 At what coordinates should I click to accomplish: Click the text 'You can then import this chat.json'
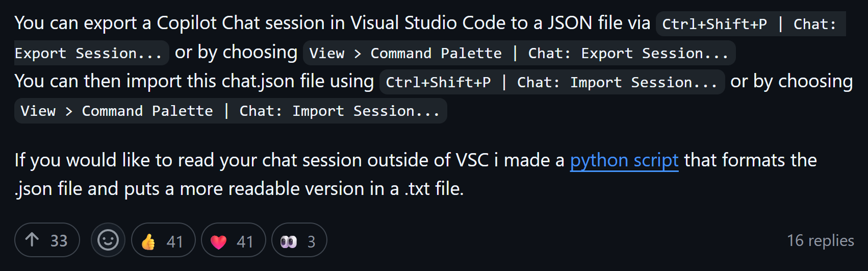[x=194, y=82]
